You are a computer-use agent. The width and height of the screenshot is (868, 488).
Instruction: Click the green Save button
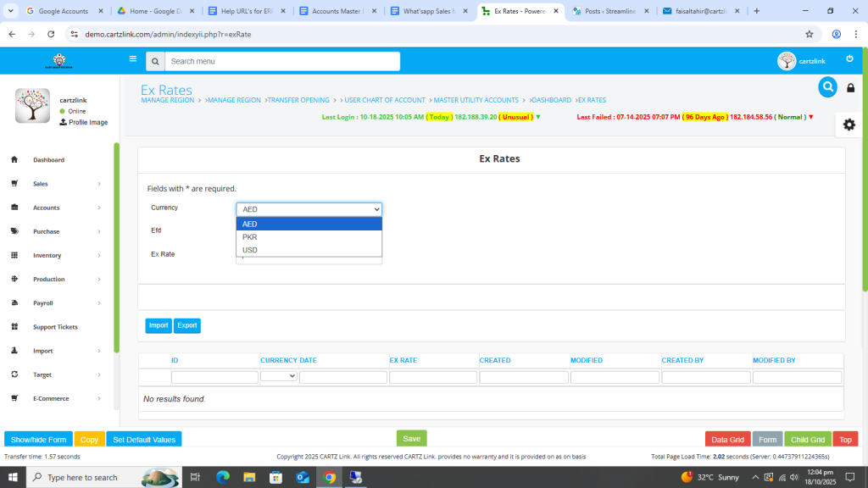coord(411,439)
